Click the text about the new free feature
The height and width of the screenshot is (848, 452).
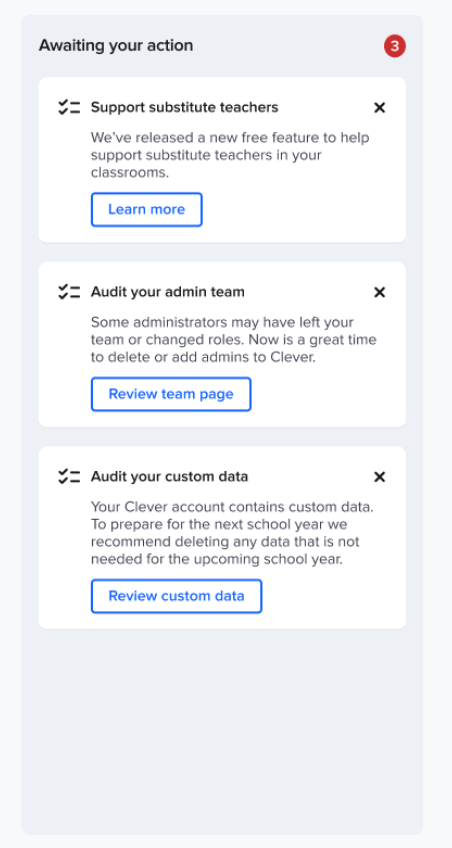[230, 155]
